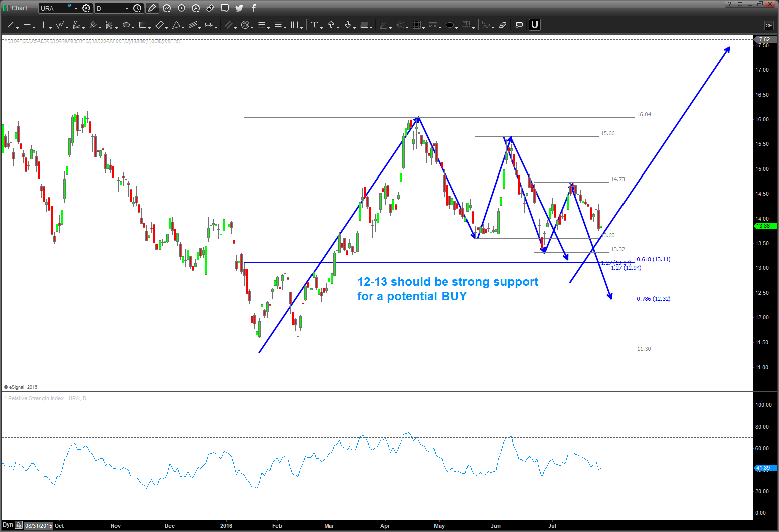Select the MOB study tool
Image resolution: width=779 pixels, height=532 pixels.
point(434,25)
